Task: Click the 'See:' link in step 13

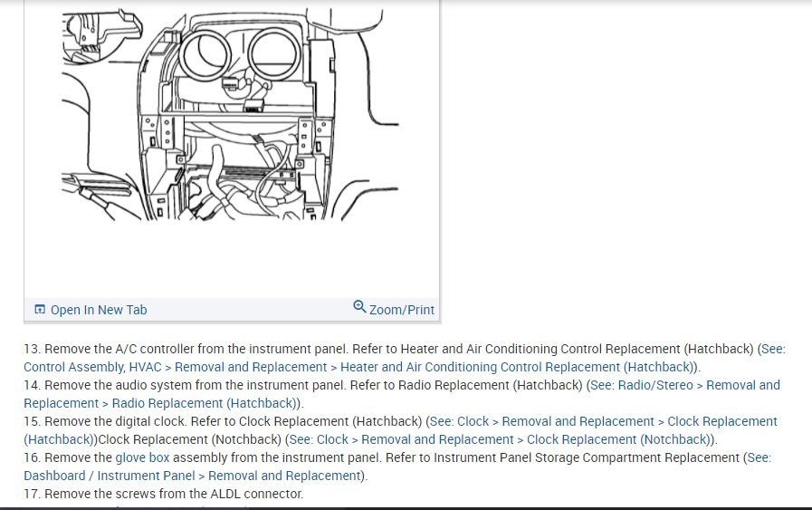Action: [x=773, y=349]
